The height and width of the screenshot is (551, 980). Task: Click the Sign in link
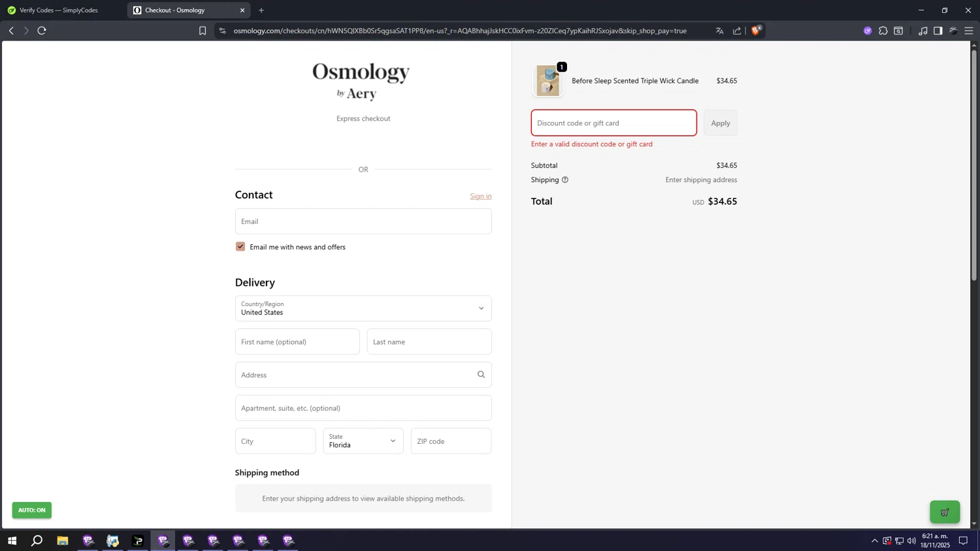click(481, 196)
